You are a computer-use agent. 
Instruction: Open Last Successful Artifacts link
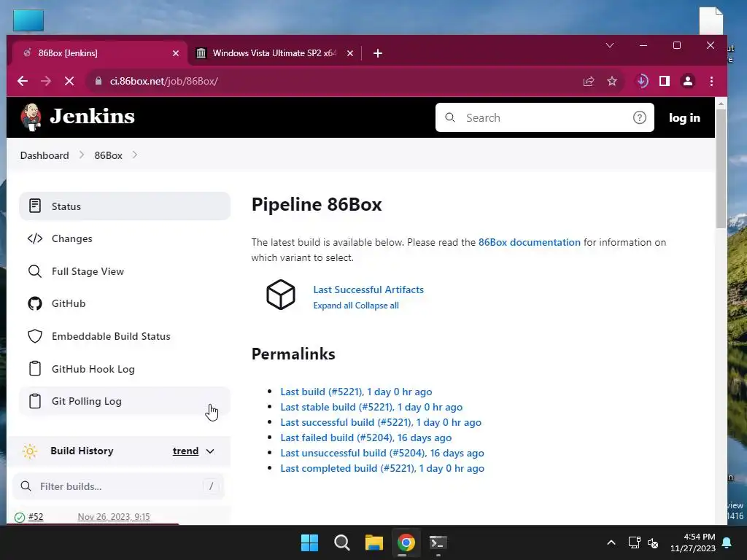pyautogui.click(x=368, y=289)
